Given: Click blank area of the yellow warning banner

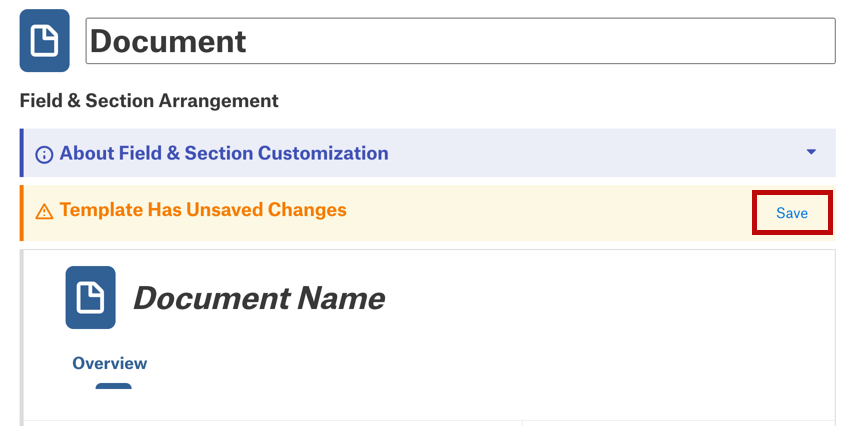Looking at the screenshot, I should [547, 213].
